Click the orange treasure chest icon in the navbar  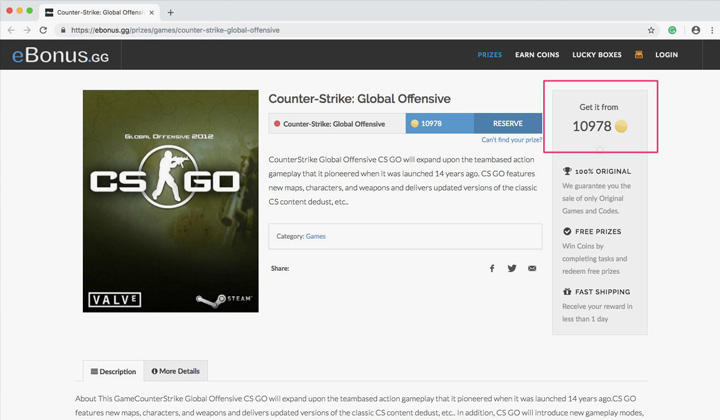[639, 55]
